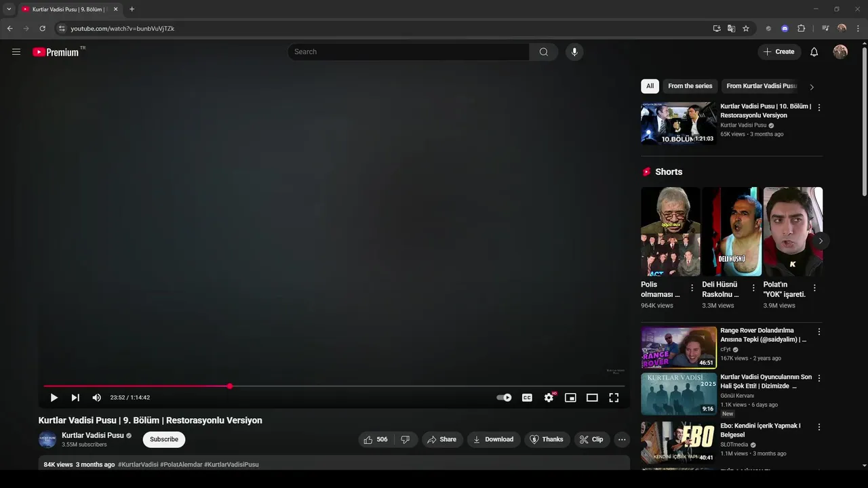868x488 pixels.
Task: Open the account avatar menu on YouTube
Action: click(x=840, y=52)
